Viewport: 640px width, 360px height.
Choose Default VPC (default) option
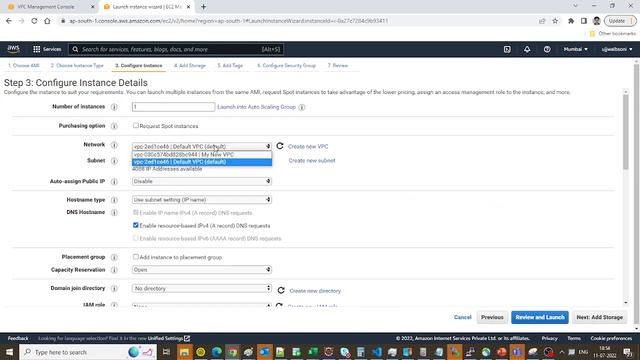(x=202, y=162)
